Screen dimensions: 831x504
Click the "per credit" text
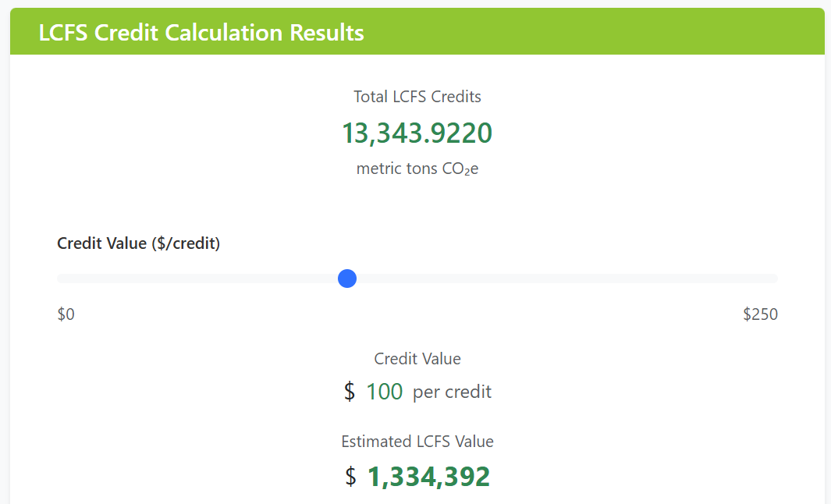point(452,392)
